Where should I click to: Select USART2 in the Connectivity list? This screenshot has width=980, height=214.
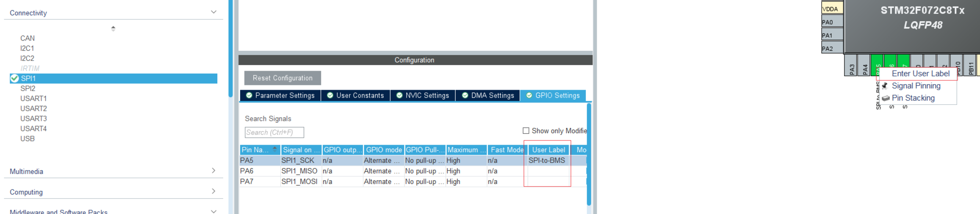(x=33, y=109)
